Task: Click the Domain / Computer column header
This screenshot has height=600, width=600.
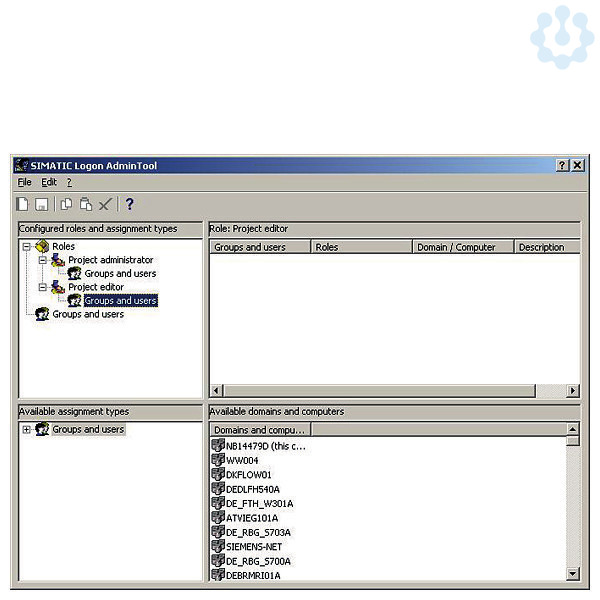Action: point(456,247)
